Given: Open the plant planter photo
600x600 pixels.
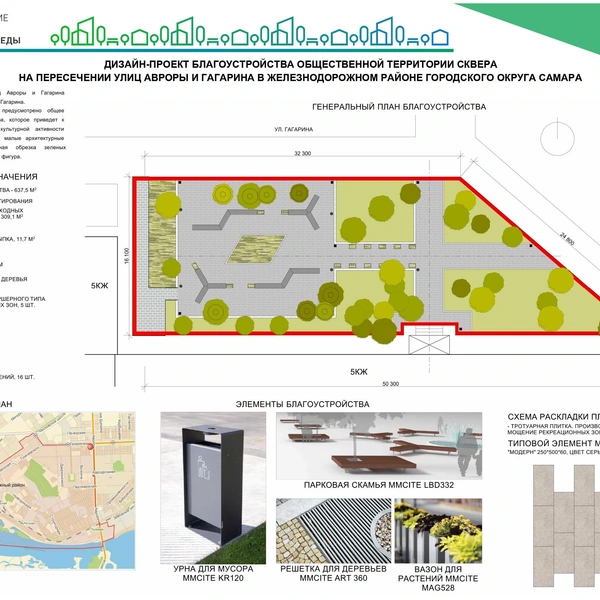Looking at the screenshot, I should (x=438, y=530).
